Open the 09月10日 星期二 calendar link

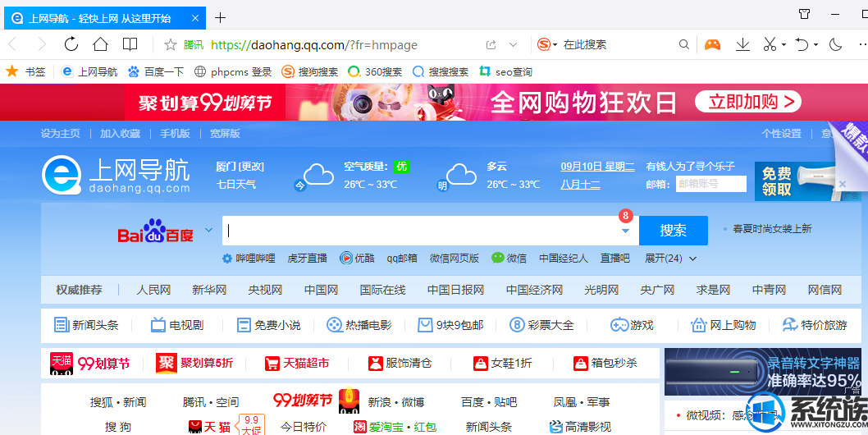tap(597, 167)
